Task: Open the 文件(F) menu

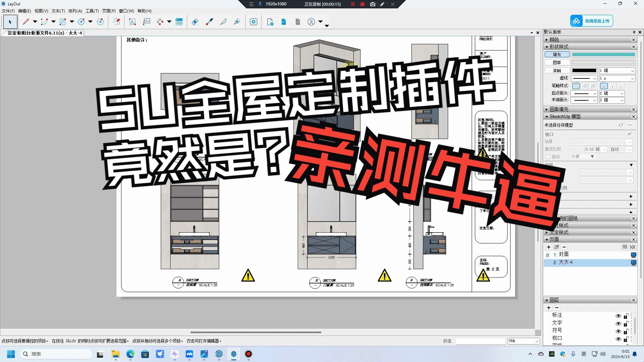Action: (8, 11)
